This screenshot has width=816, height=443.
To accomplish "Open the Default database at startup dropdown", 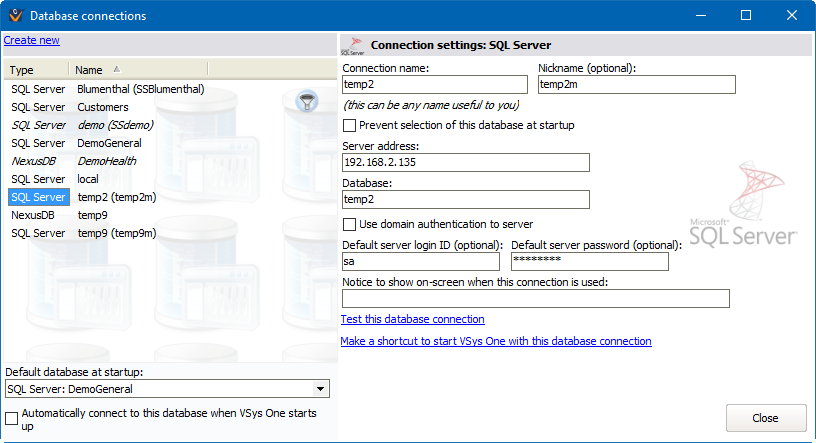I will click(319, 389).
